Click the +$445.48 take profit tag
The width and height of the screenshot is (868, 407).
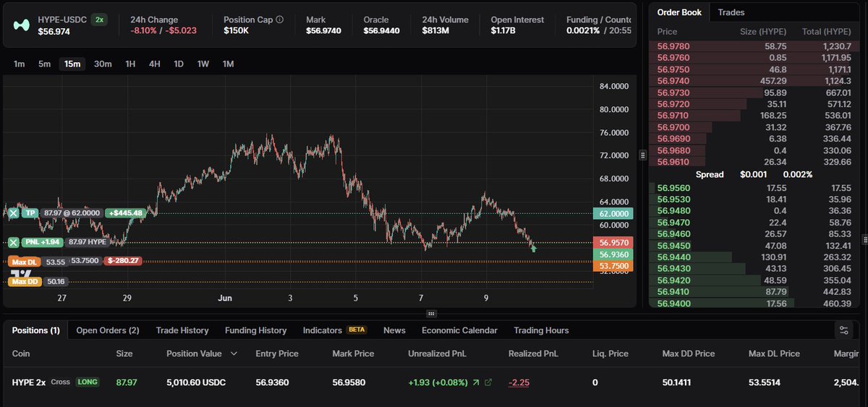pyautogui.click(x=125, y=213)
